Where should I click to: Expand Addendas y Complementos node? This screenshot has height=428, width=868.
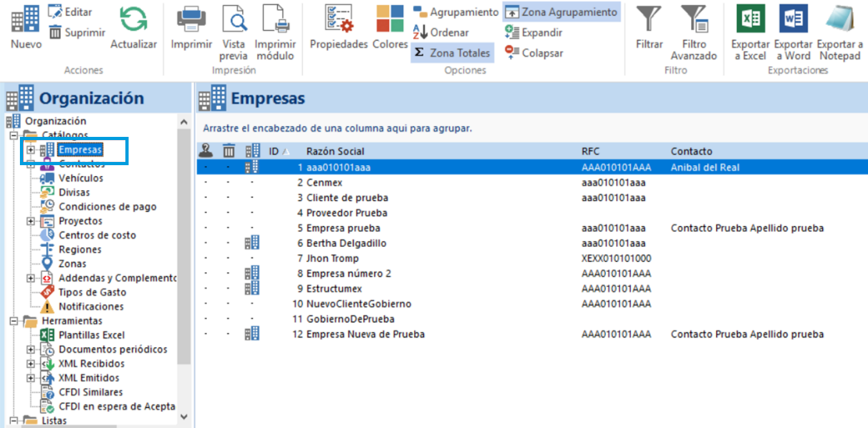(30, 278)
